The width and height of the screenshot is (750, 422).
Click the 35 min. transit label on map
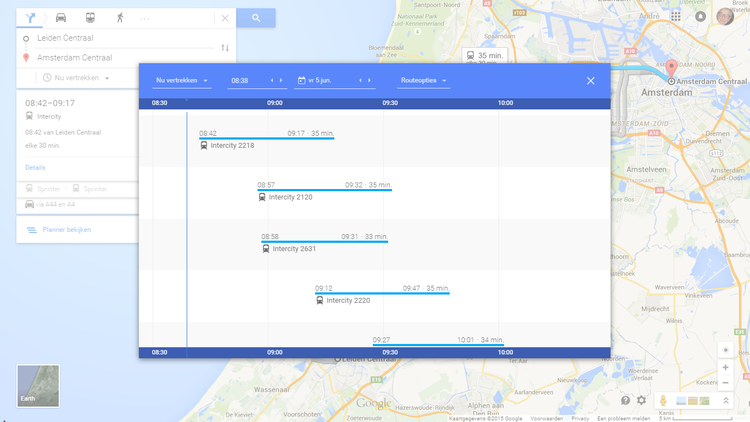coord(485,56)
